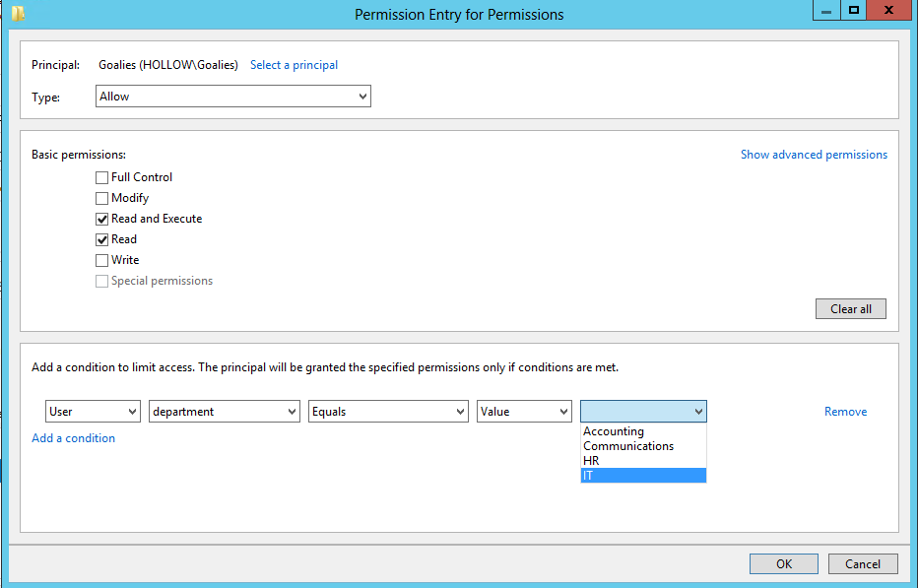Expand the User condition dropdown

pyautogui.click(x=93, y=412)
